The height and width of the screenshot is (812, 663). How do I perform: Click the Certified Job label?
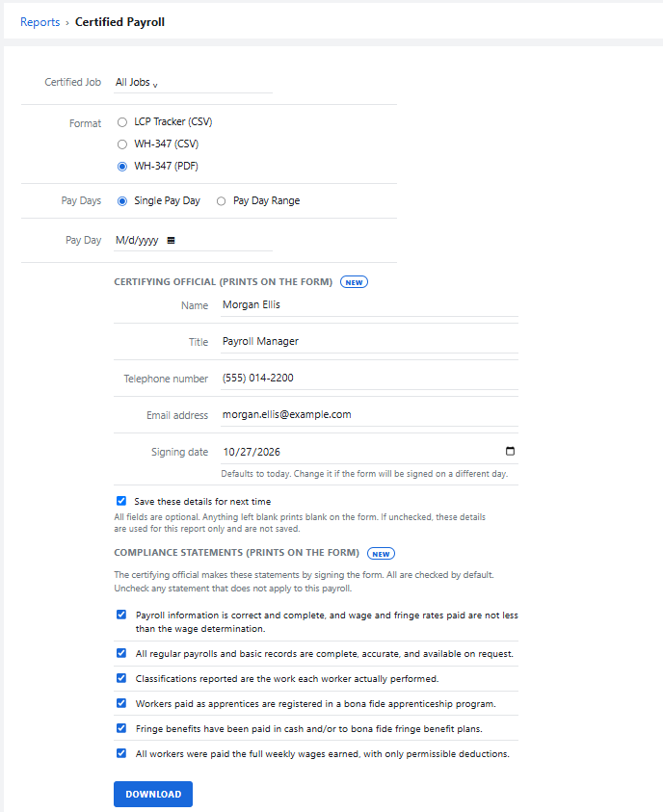pos(72,82)
